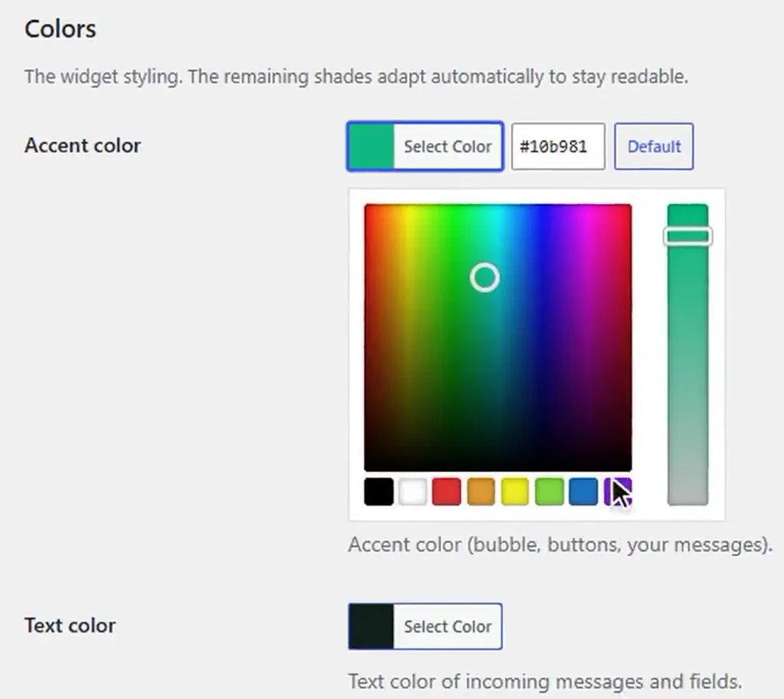Screen dimensions: 784x699
Task: Click the saturation slider handle
Action: point(688,236)
